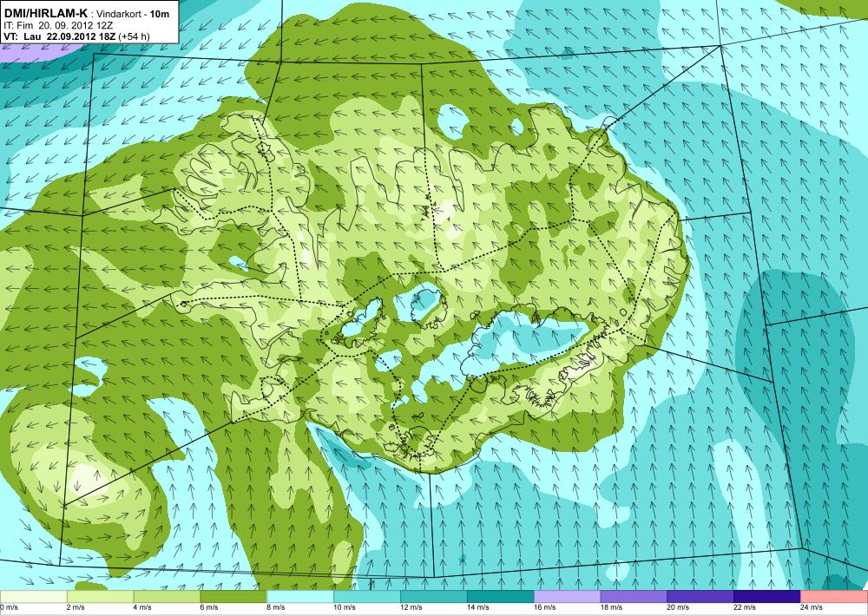Click the '12 m/s' legend label
The image size is (868, 616).
(x=411, y=607)
